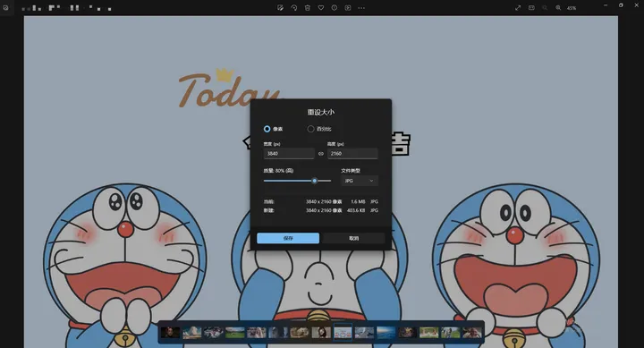Image resolution: width=644 pixels, height=348 pixels.
Task: Click the fit-to-window icon near zoom controls
Action: 531,8
